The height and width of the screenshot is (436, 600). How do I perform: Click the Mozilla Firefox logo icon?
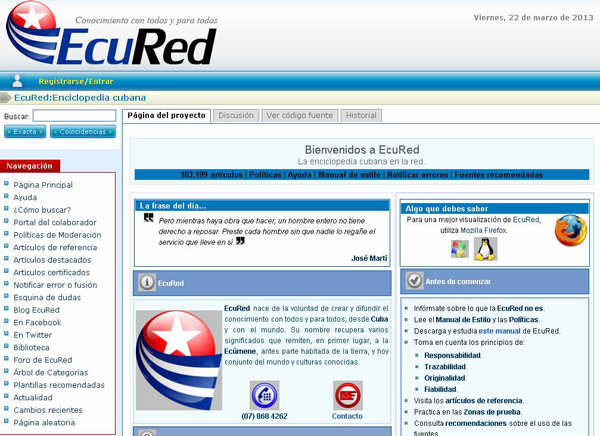(x=571, y=230)
